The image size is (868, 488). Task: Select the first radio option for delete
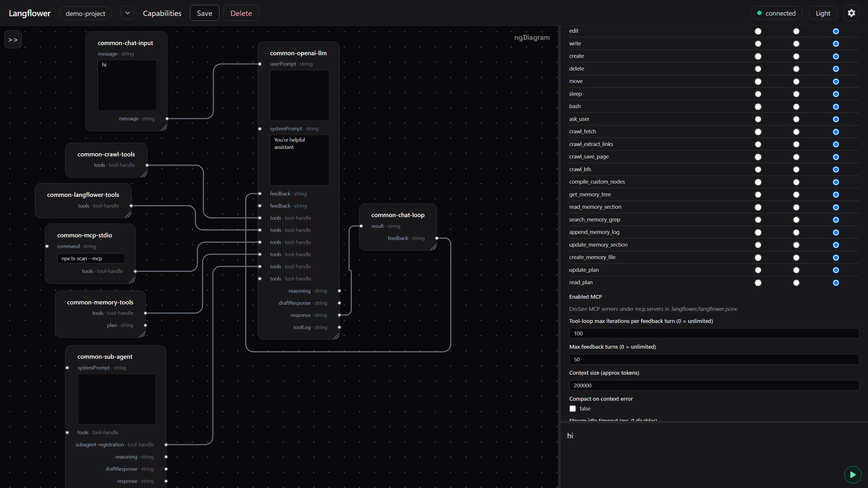[758, 69]
